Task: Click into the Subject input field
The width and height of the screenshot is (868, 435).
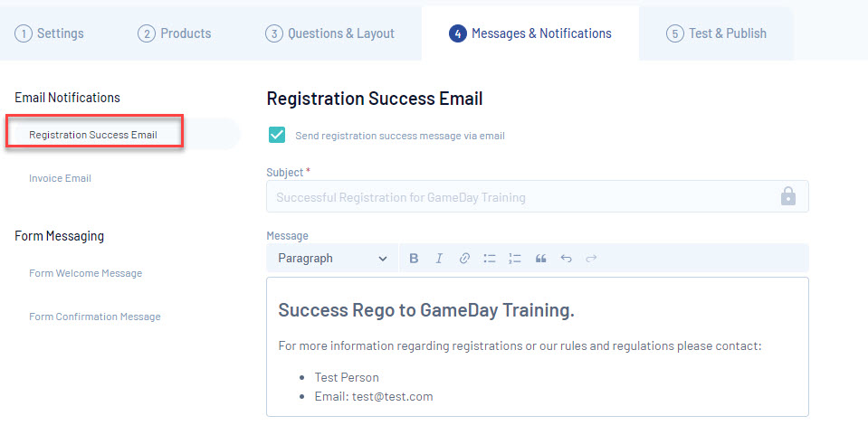Action: pos(516,196)
